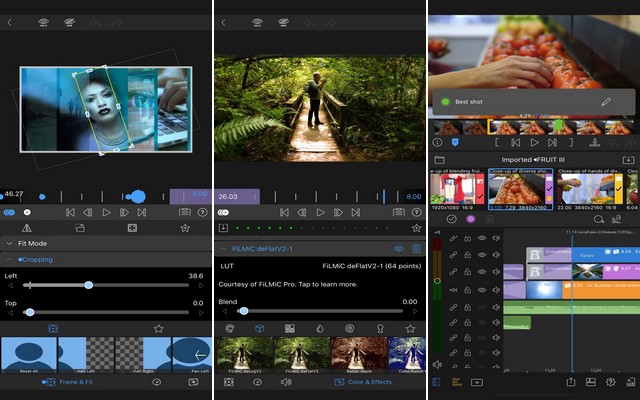Play the source clip preview
Viewport: 640px width, 400px height.
[x=534, y=142]
